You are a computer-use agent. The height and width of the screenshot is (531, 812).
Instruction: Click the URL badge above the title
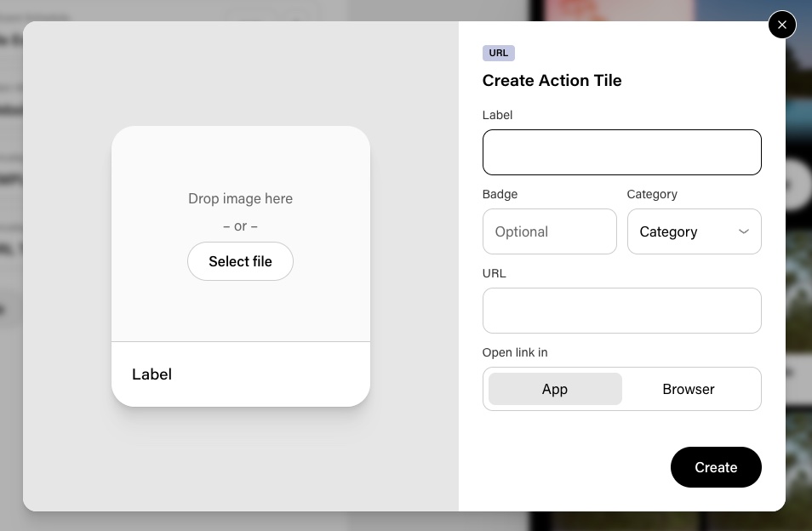point(498,53)
